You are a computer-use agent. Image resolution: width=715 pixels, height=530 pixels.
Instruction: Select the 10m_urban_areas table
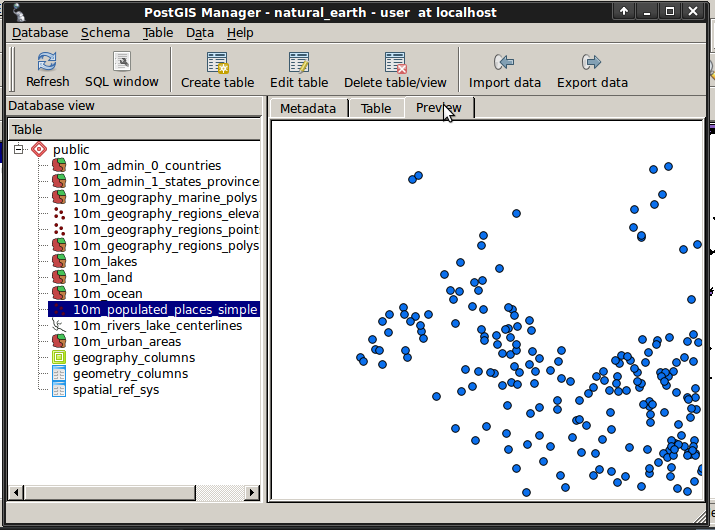(x=127, y=341)
